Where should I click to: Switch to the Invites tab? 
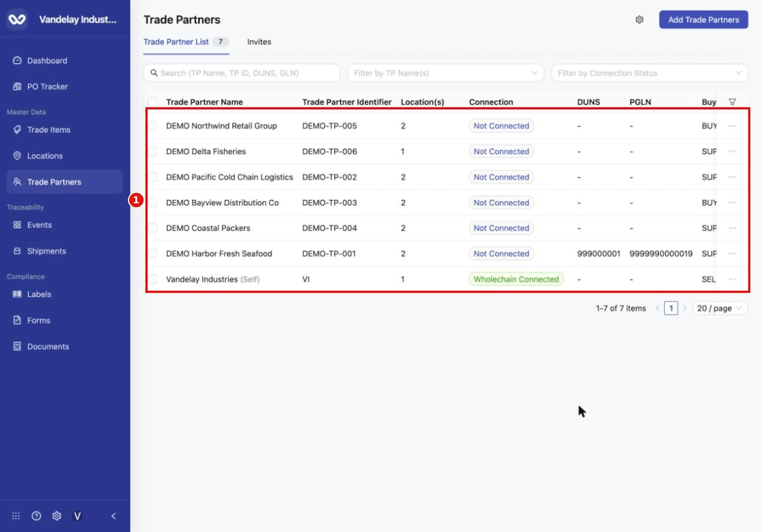[x=259, y=42]
